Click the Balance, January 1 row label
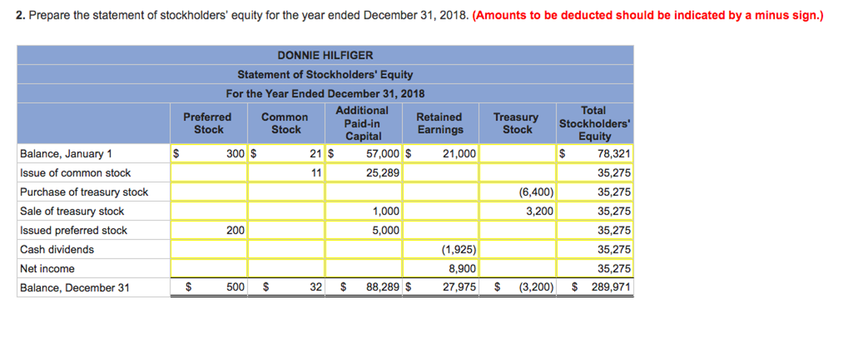This screenshot has height=339, width=868. tap(66, 154)
